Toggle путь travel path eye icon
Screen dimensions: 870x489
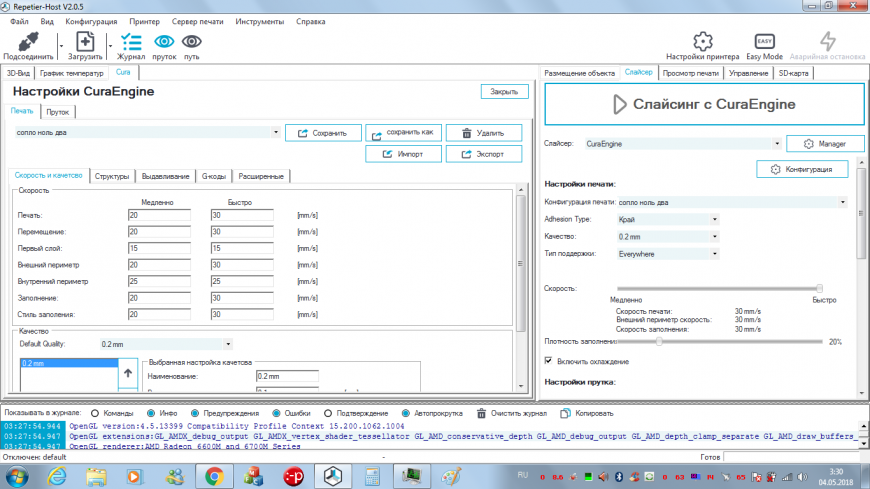(x=191, y=42)
